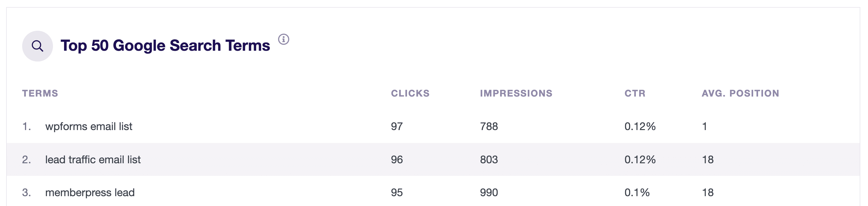Viewport: 868px width, 206px height.
Task: Select the 97 clicks value
Action: 397,126
